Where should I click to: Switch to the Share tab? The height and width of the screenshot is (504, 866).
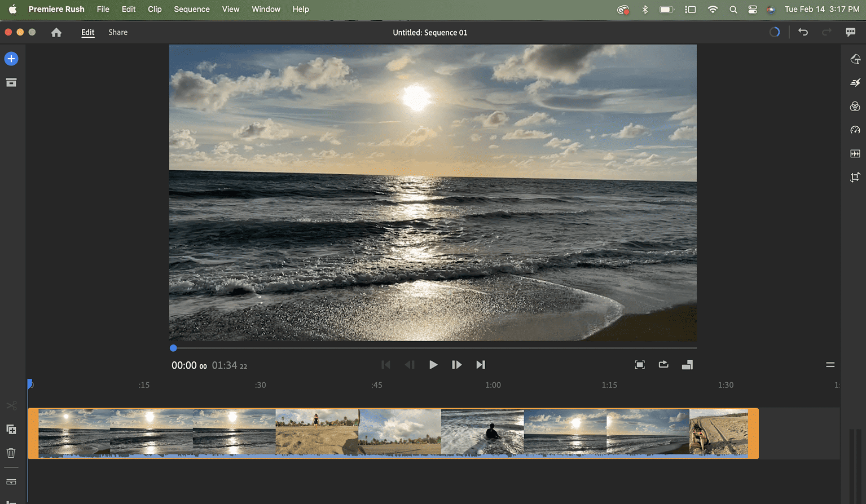click(x=117, y=32)
